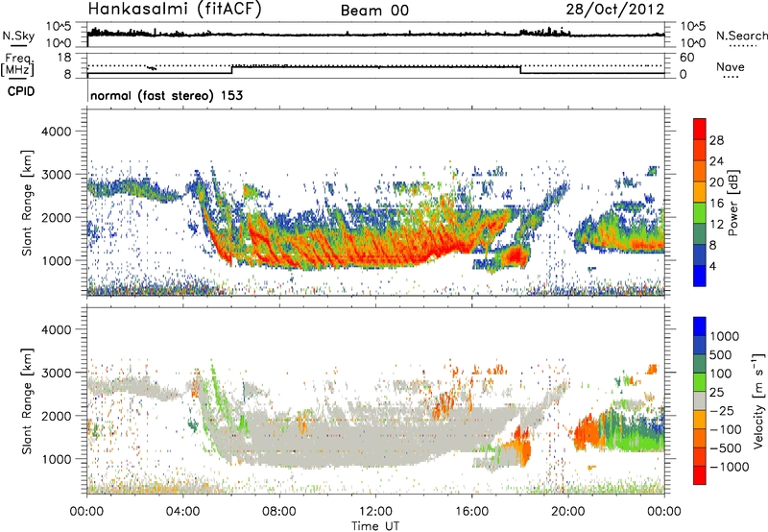Click the 'Velocity [m s⁻¹]' colorbar label
The image size is (768, 532).
coord(758,400)
